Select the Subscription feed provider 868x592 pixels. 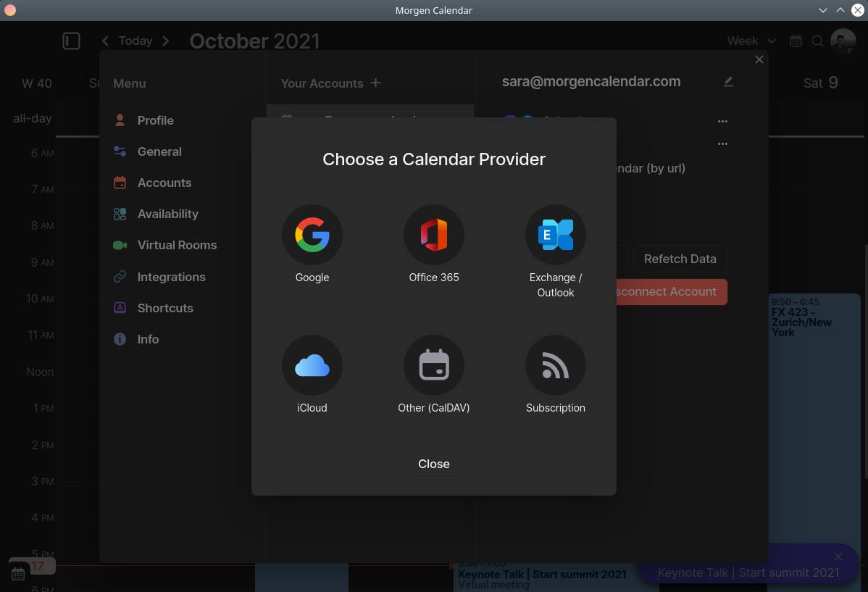pyautogui.click(x=556, y=366)
